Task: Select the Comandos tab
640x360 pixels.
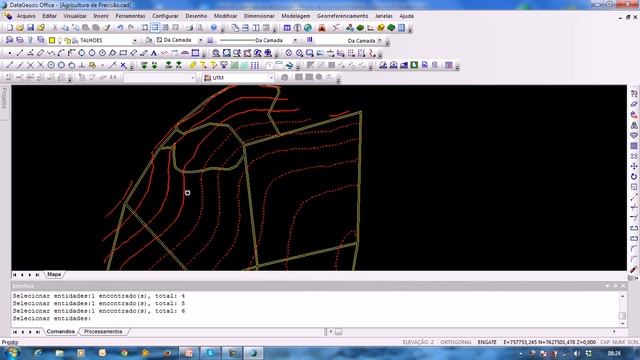Action: (60, 331)
